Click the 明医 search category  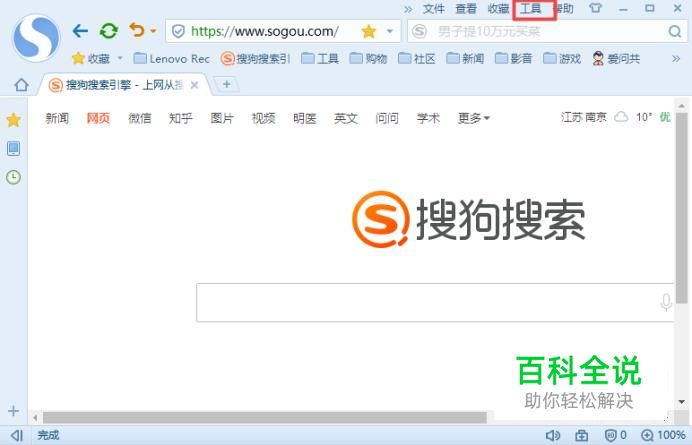305,118
